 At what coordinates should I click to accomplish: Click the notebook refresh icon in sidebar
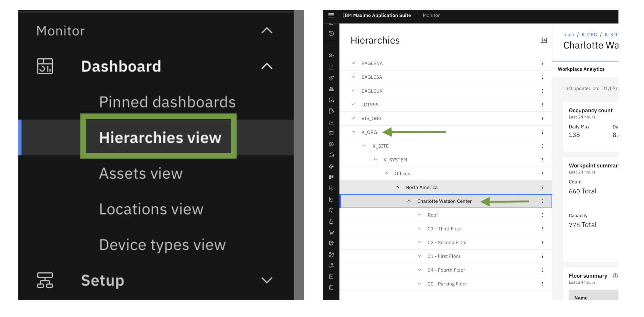pyautogui.click(x=331, y=100)
